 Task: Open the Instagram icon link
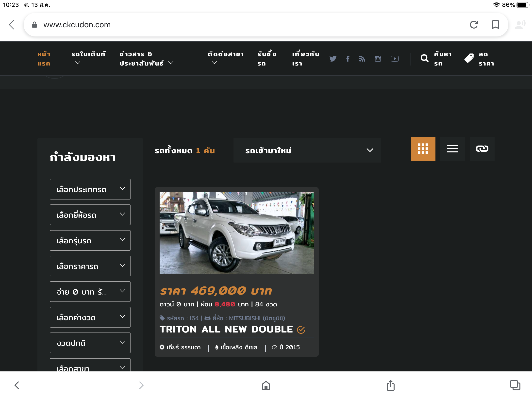pyautogui.click(x=378, y=59)
